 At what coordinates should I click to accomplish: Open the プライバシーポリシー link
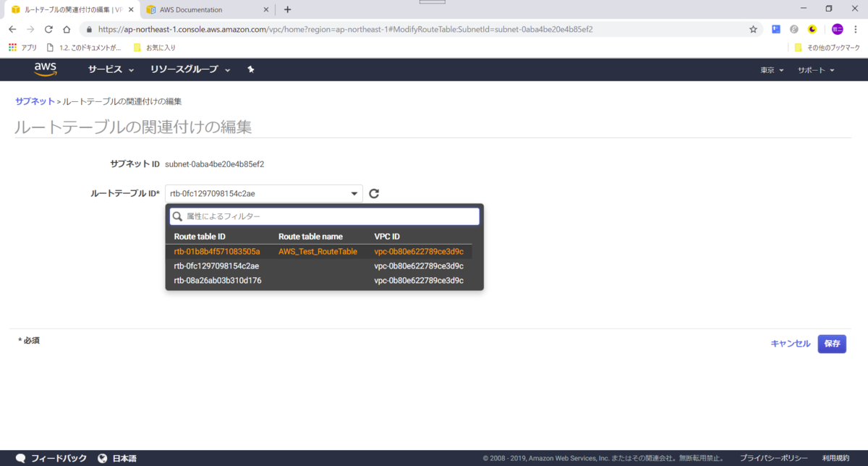[774, 458]
